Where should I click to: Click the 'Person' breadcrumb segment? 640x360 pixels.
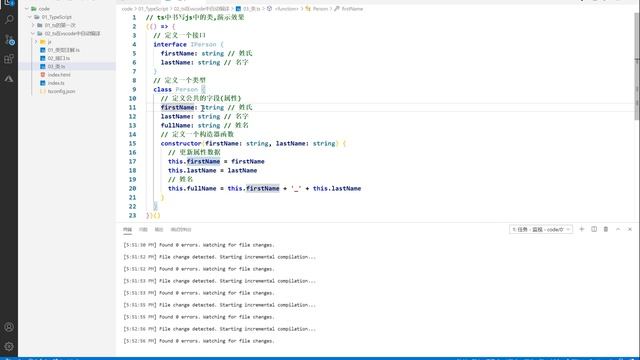320,9
